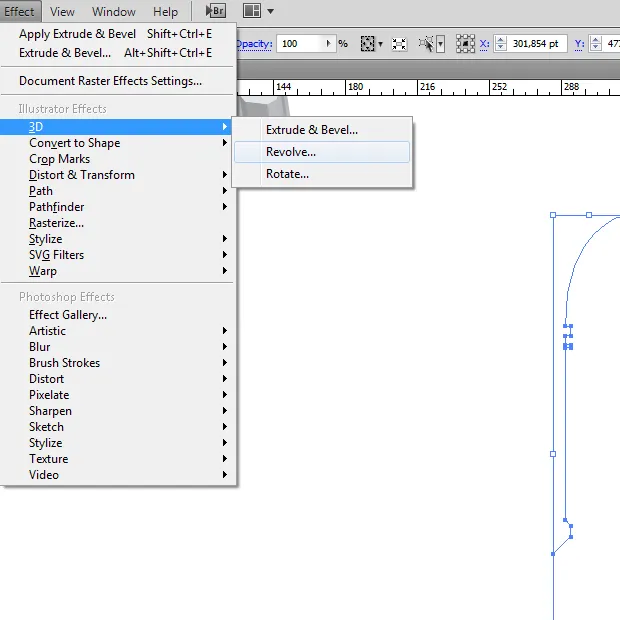The width and height of the screenshot is (620, 620).
Task: Click the Opacity label link
Action: point(254,44)
